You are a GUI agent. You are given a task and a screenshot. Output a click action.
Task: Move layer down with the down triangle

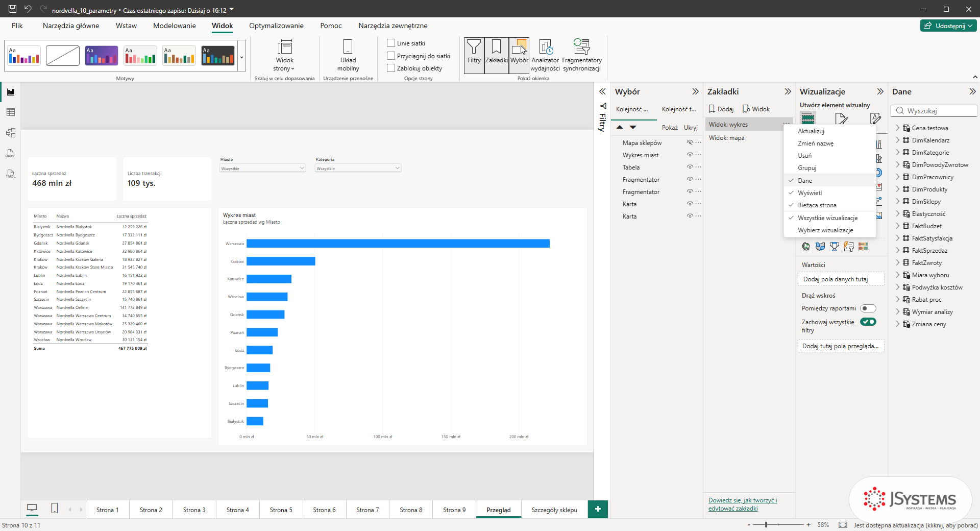tap(633, 127)
